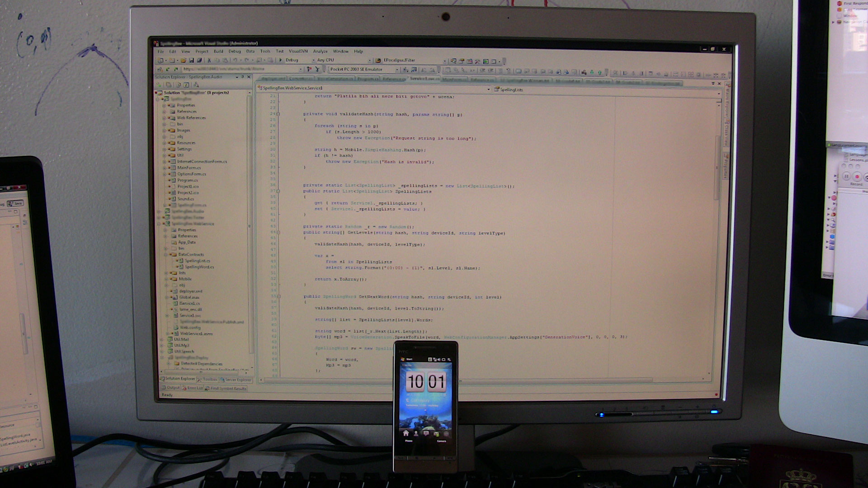The height and width of the screenshot is (488, 868).
Task: Click the Save icon in the toolbar
Action: tap(191, 60)
